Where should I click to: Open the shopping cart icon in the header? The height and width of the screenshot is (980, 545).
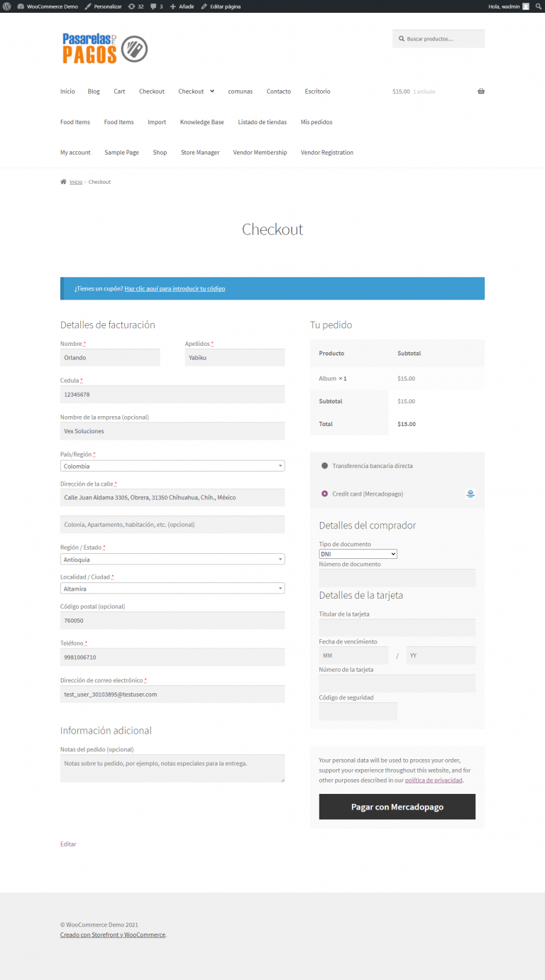click(x=480, y=91)
